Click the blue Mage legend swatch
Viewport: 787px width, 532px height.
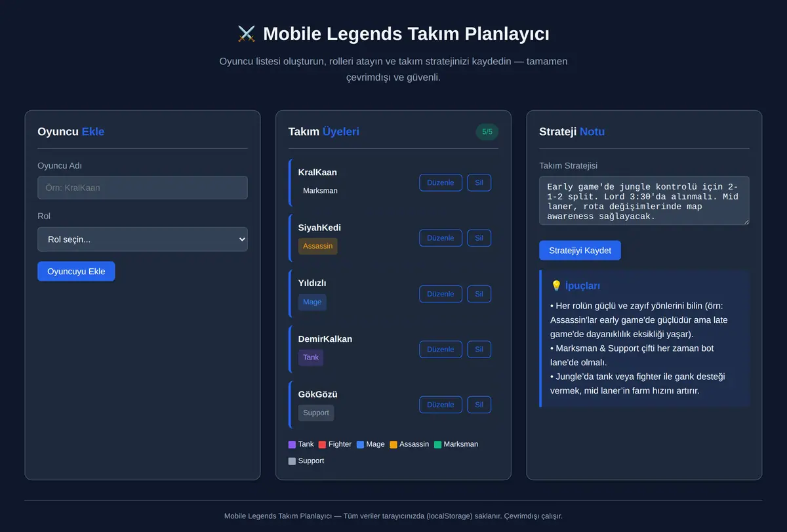click(x=360, y=445)
